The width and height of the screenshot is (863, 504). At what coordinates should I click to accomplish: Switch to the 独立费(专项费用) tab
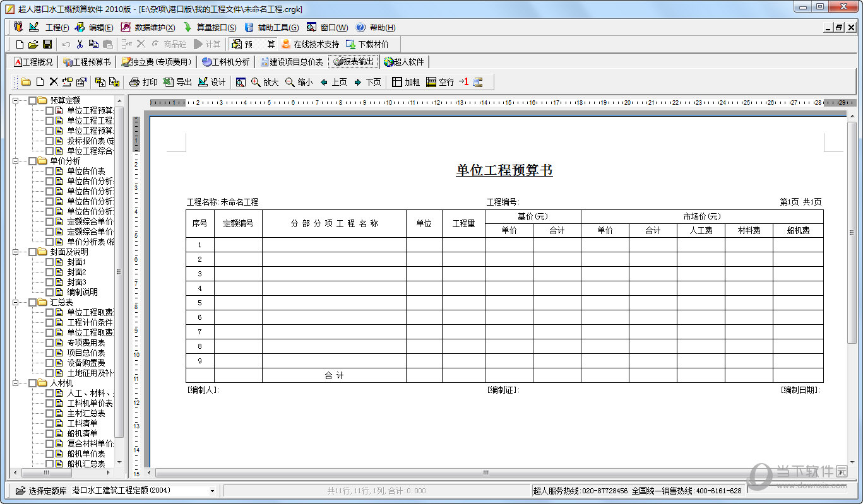coord(157,62)
